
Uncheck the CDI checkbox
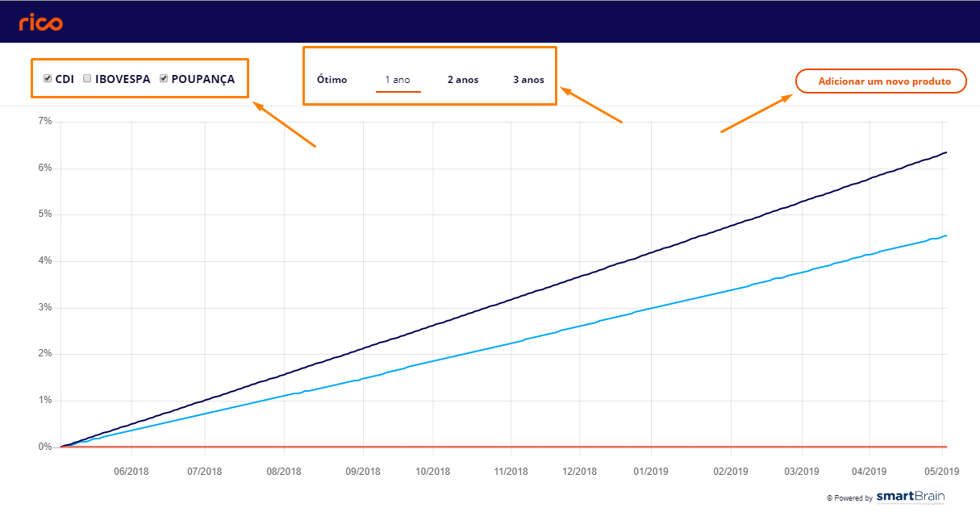48,79
